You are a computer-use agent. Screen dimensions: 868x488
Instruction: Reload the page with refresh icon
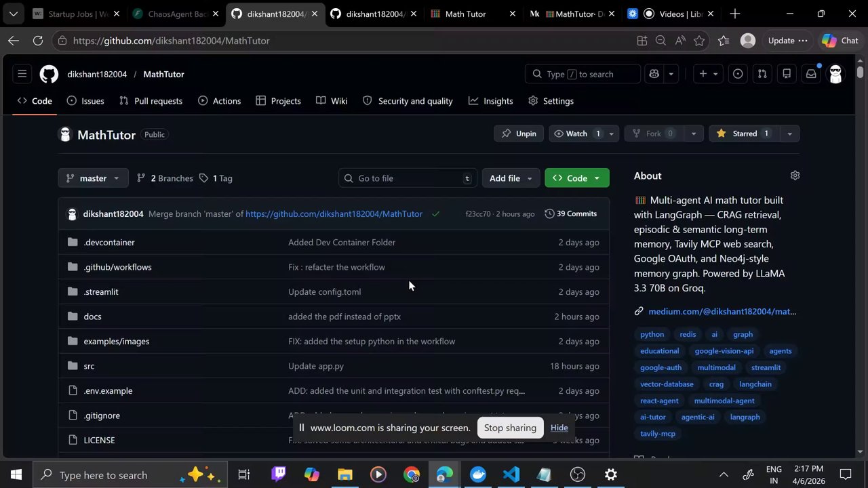tap(38, 41)
